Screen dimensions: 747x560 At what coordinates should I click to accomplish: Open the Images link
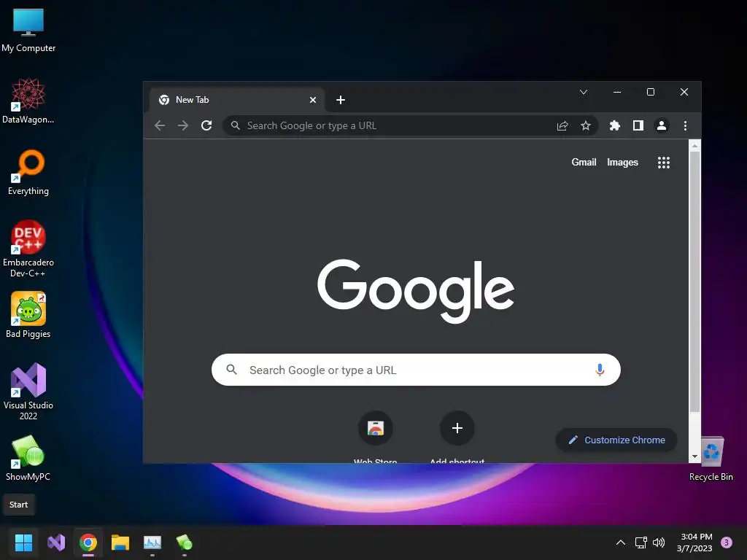622,163
